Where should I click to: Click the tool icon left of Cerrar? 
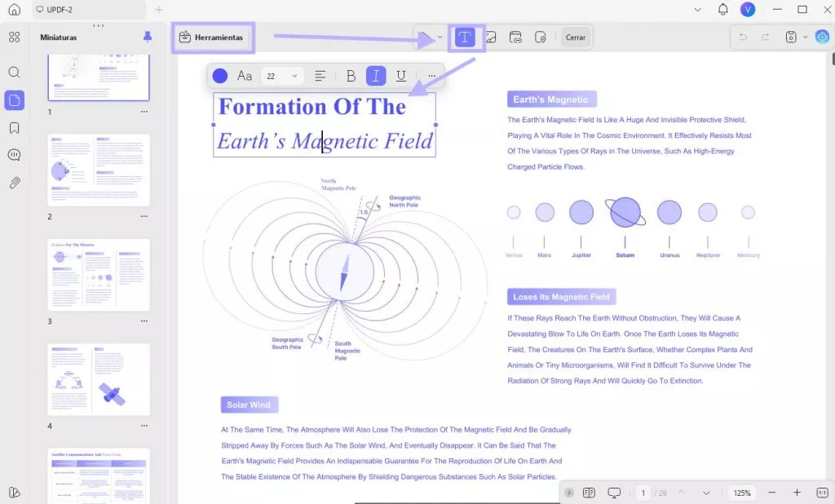(541, 38)
